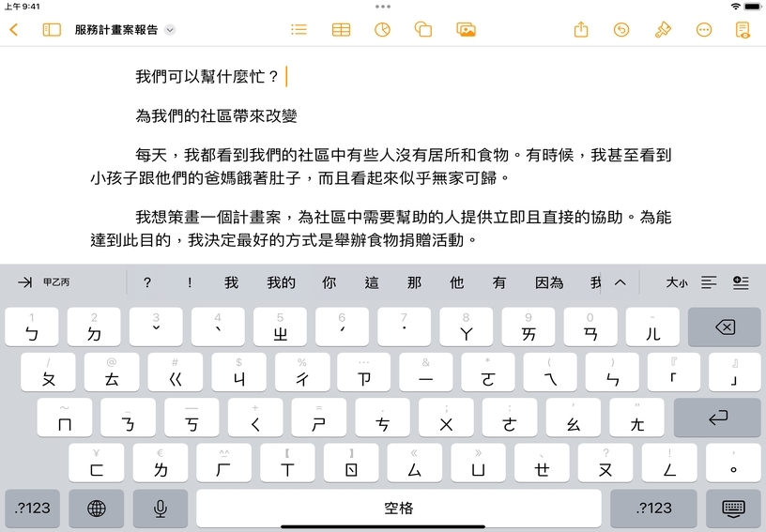Open the media/photo insert menu
The height and width of the screenshot is (532, 766).
(x=466, y=30)
